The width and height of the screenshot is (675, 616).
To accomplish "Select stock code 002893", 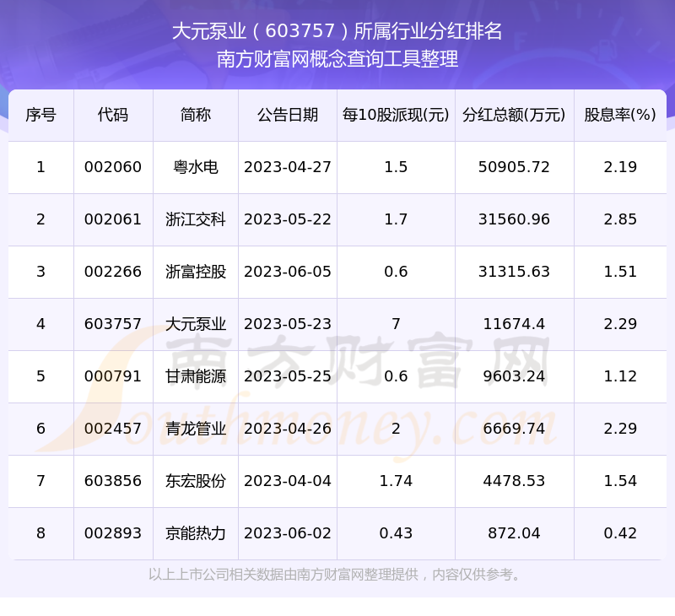I will pos(113,533).
